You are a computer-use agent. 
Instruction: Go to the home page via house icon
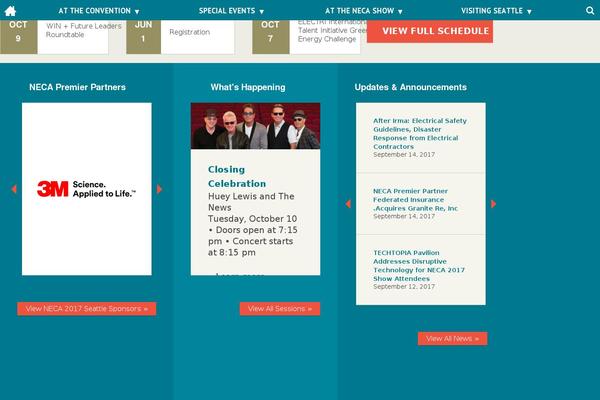click(x=10, y=11)
